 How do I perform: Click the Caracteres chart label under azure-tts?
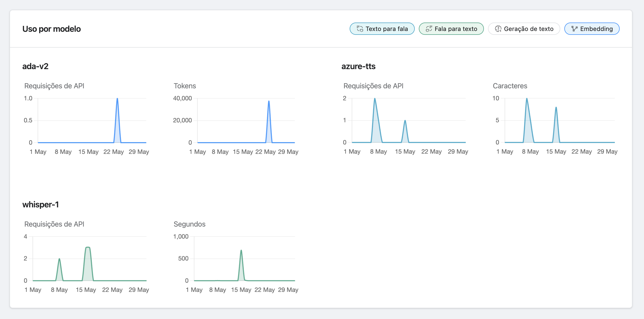click(510, 86)
